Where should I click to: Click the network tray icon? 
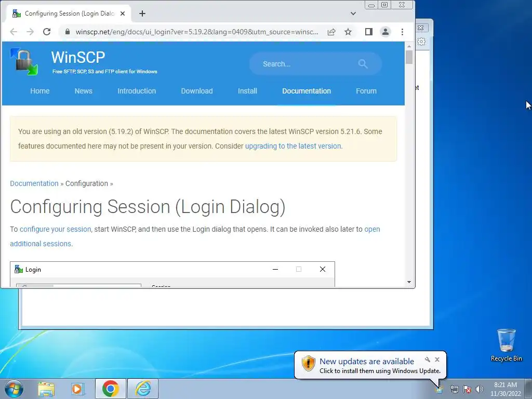tap(454, 389)
